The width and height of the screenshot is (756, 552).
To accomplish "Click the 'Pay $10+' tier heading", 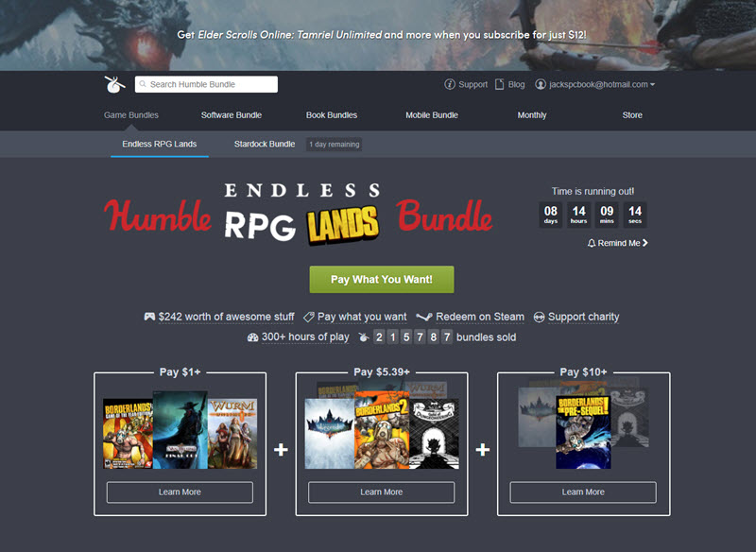I will pos(583,372).
